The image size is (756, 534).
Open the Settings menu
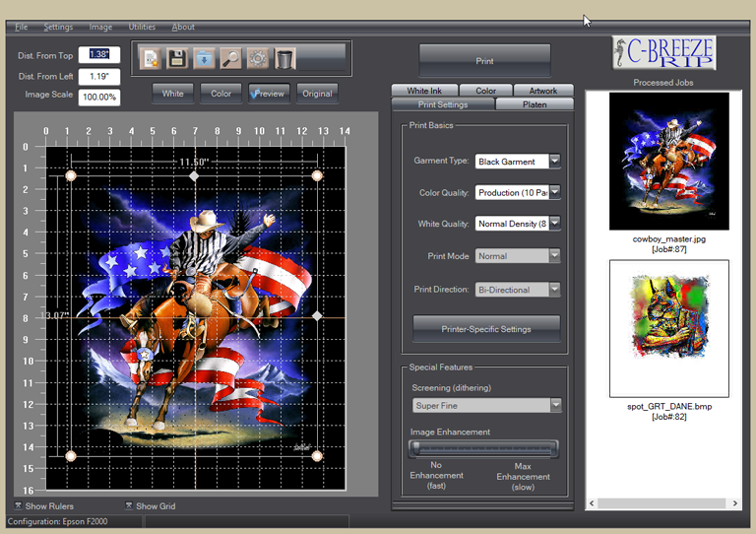(x=58, y=27)
